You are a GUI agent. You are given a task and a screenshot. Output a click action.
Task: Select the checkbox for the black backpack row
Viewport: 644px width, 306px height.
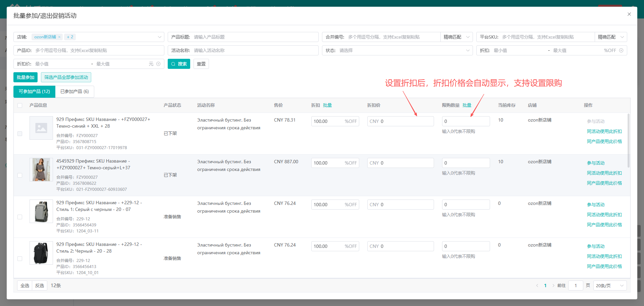click(x=20, y=259)
